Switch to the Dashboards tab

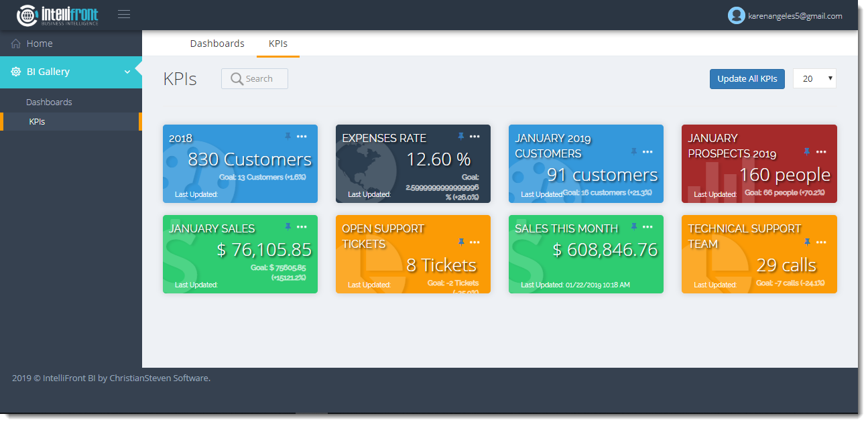pos(217,44)
